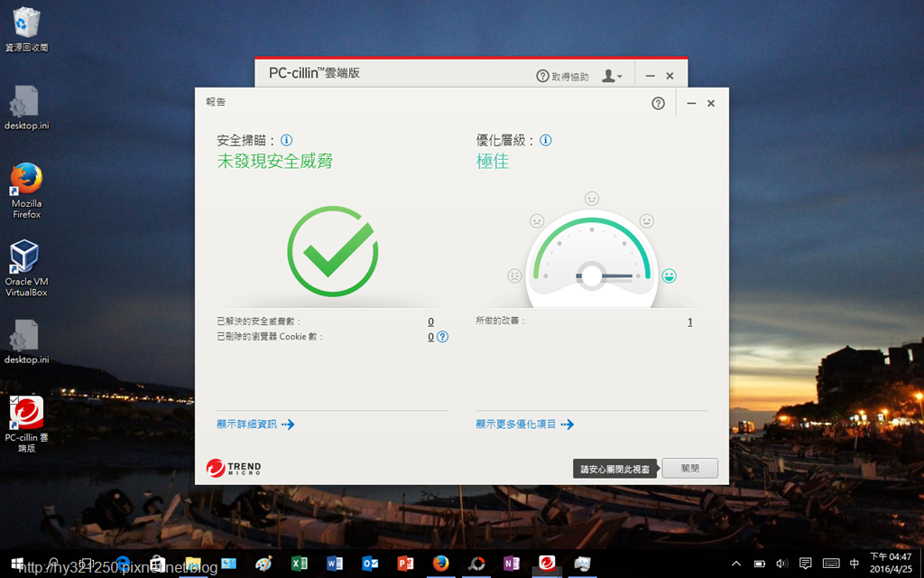Click the 請安心關閉此視窗 tooltip
This screenshot has width=924, height=578.
coord(614,469)
